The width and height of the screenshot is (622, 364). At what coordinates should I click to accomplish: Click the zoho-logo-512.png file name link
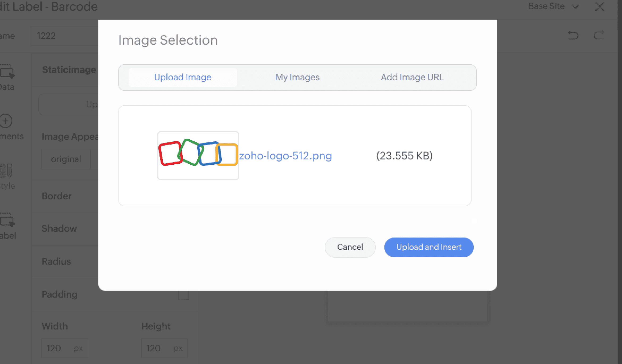(x=285, y=156)
